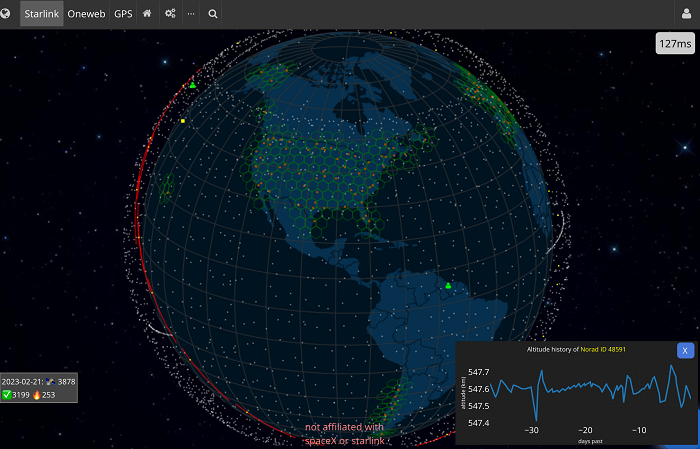Click the satellite icon next to 3878
Screen dimensions: 700x449
tap(50, 382)
